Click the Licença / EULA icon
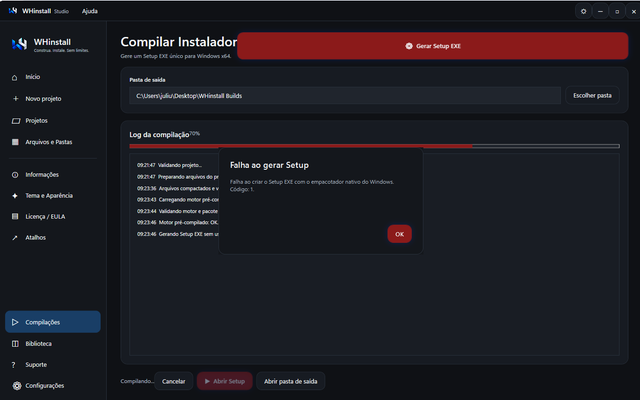Image resolution: width=640 pixels, height=400 pixels. tap(15, 216)
